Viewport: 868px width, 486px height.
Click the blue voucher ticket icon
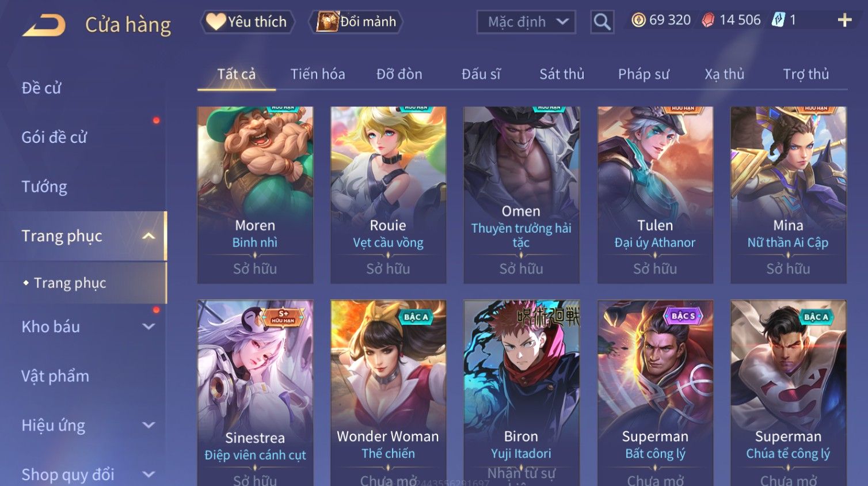pos(778,20)
